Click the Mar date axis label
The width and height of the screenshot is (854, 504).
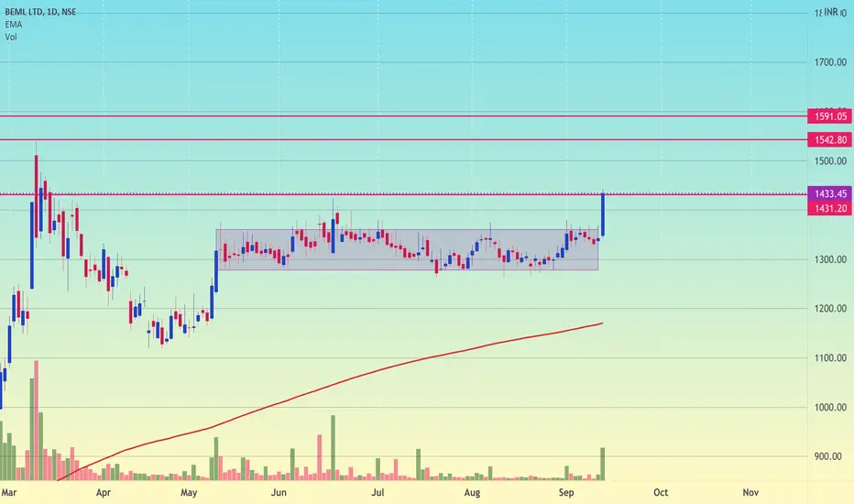(9, 493)
